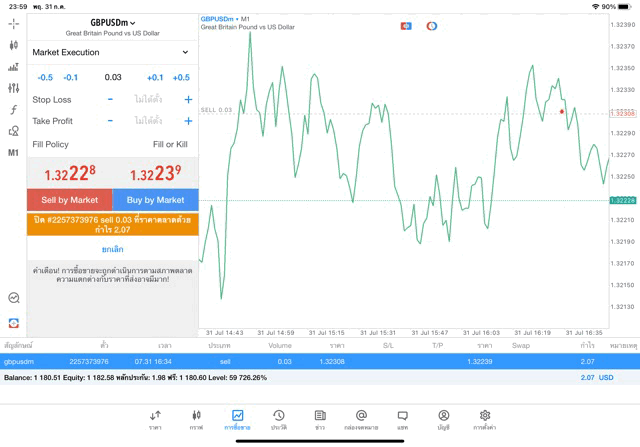
Task: Switch to the Quotes tab
Action: [x=155, y=419]
